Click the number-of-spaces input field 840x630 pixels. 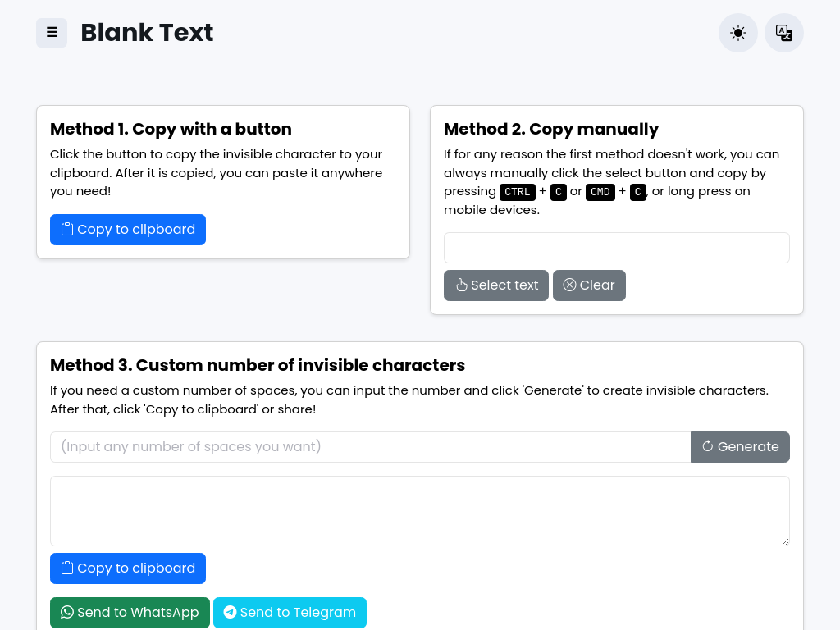coord(369,446)
